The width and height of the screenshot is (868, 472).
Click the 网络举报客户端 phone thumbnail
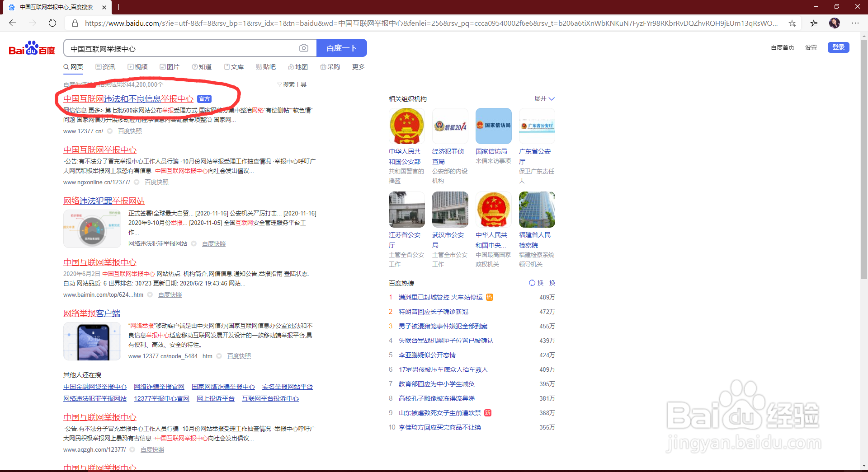(92, 341)
